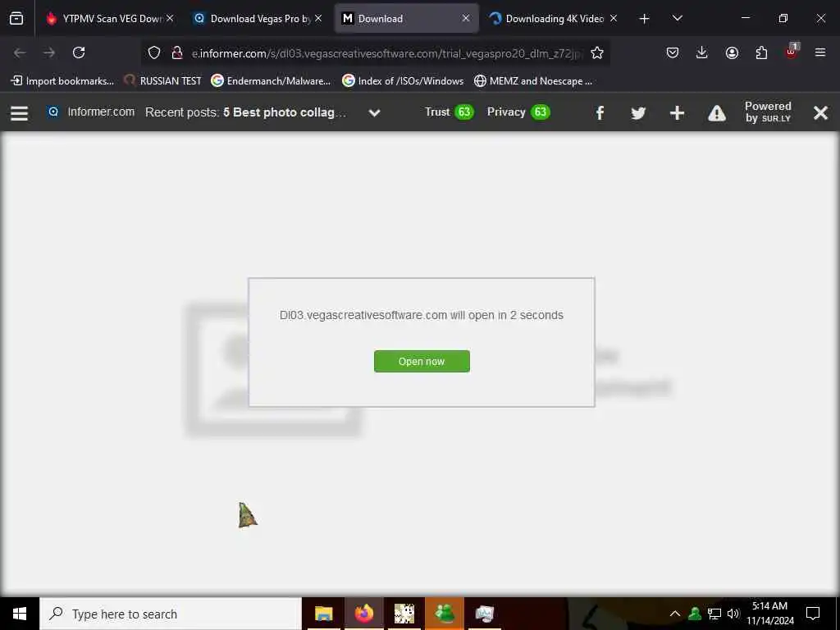Image resolution: width=840 pixels, height=630 pixels.
Task: Open a new browser tab
Action: pyautogui.click(x=645, y=19)
